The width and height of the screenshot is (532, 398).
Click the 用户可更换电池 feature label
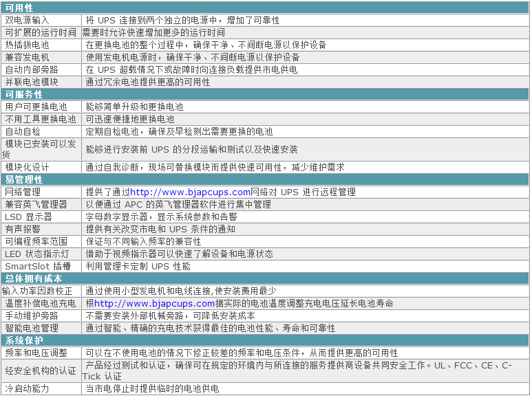pyautogui.click(x=36, y=107)
